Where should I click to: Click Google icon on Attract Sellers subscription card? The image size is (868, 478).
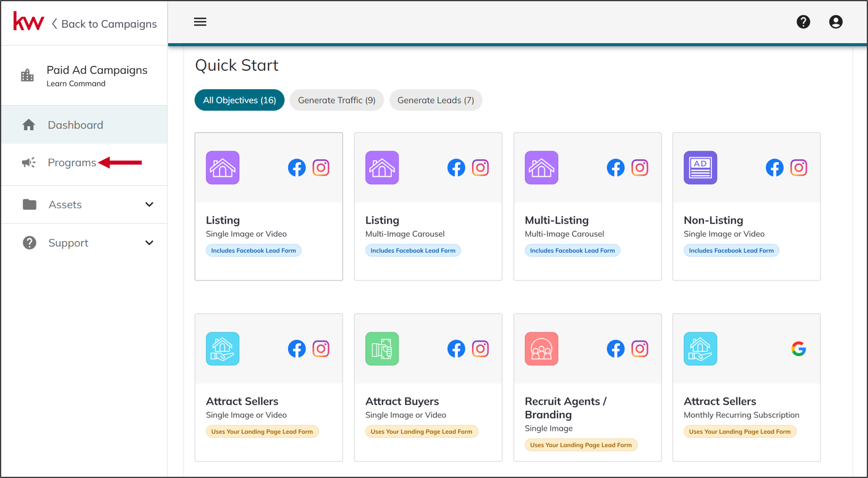(799, 349)
